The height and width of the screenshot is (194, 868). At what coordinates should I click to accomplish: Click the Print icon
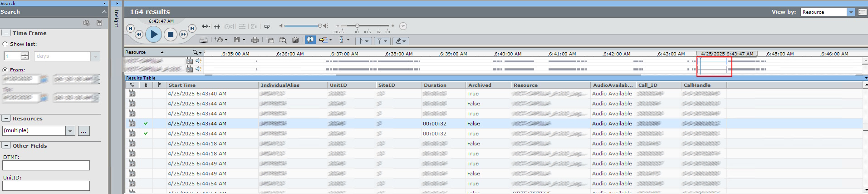255,40
